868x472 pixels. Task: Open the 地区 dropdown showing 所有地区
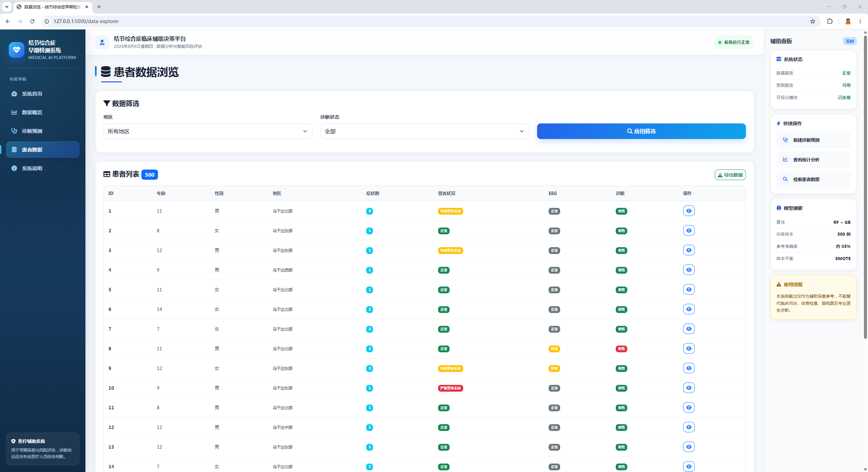pyautogui.click(x=208, y=131)
